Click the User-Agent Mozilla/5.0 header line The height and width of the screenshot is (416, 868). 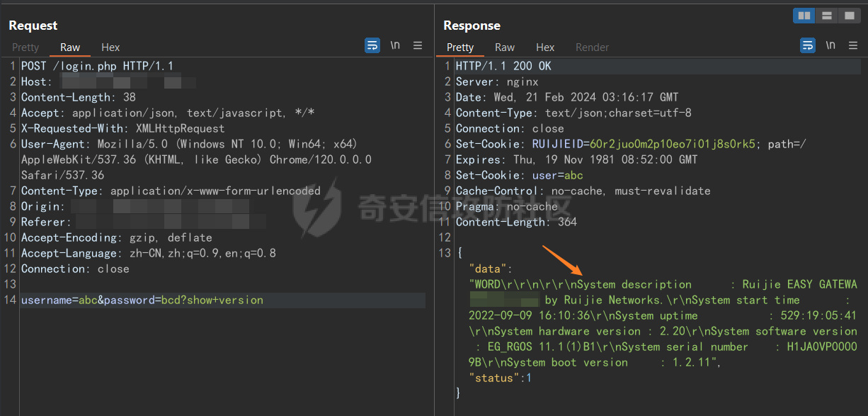(x=196, y=159)
